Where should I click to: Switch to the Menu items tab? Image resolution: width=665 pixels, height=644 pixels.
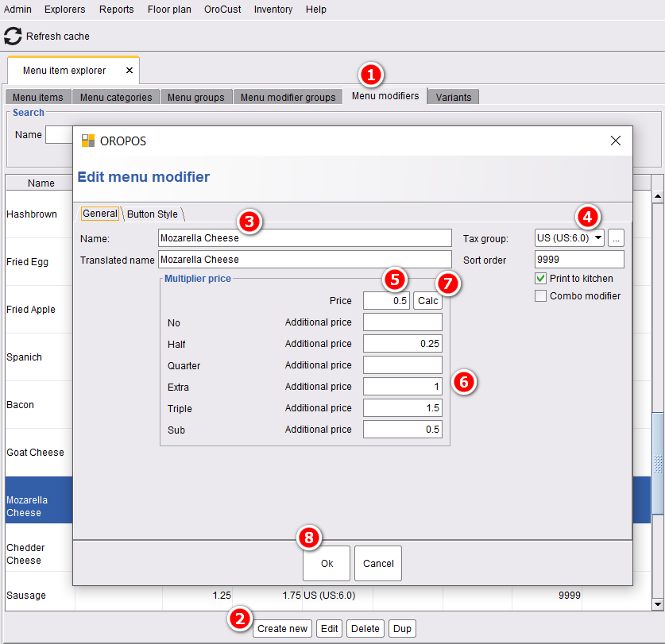[38, 97]
